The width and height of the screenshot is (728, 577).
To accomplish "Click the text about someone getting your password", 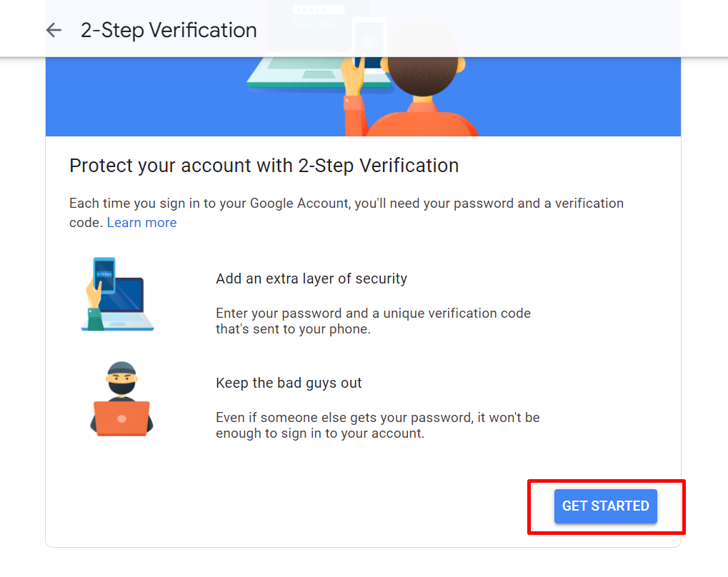I will point(378,425).
